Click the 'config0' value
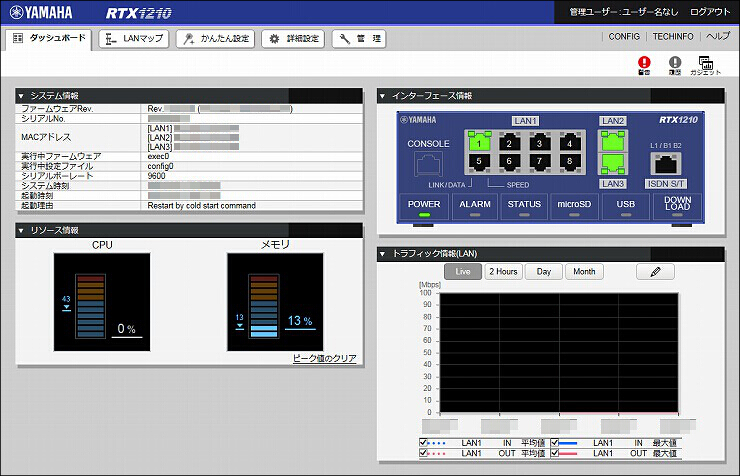The image size is (740, 476). pyautogui.click(x=160, y=166)
